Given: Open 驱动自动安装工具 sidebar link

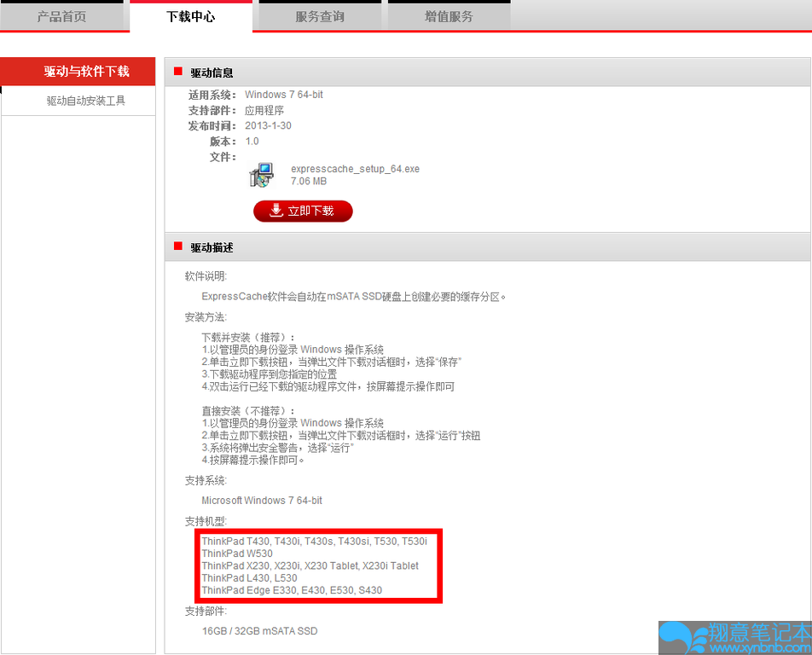Looking at the screenshot, I should tap(86, 101).
